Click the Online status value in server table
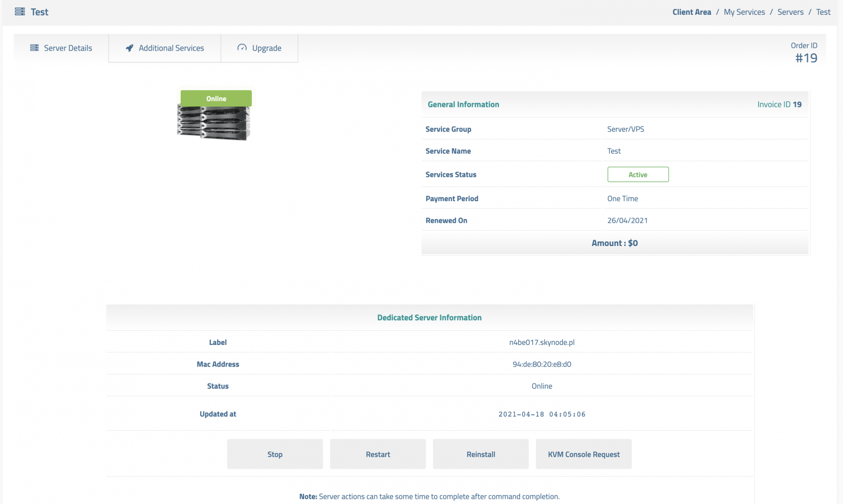 pos(542,386)
